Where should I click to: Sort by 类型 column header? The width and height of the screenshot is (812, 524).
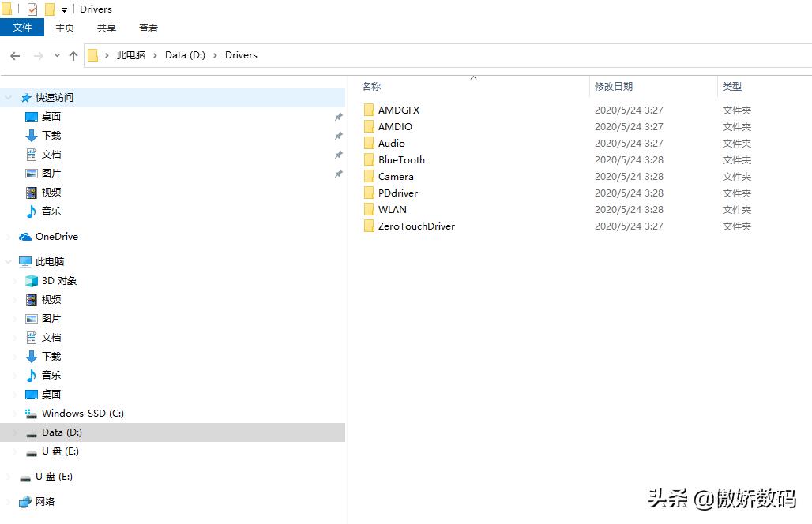[731, 86]
